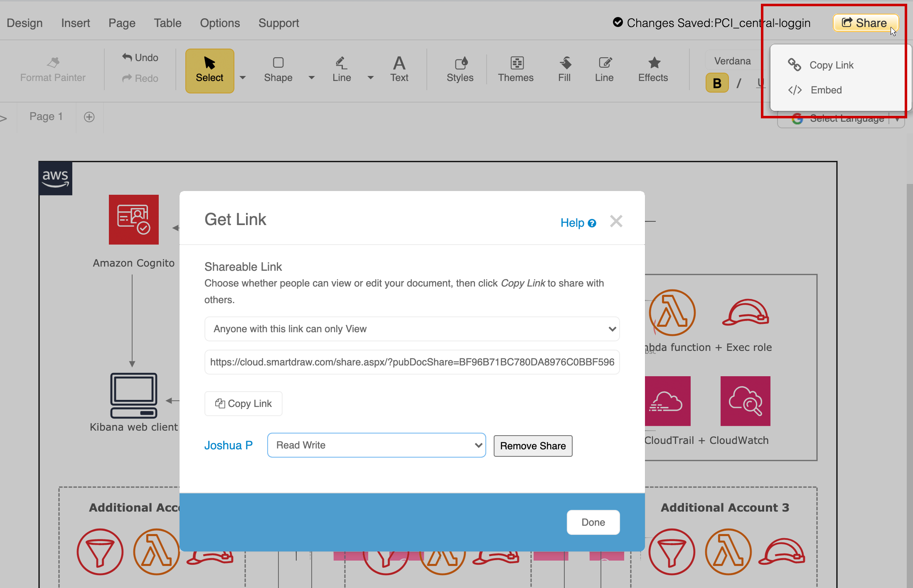Viewport: 913px width, 588px height.
Task: Add a new page with plus icon
Action: click(x=89, y=117)
